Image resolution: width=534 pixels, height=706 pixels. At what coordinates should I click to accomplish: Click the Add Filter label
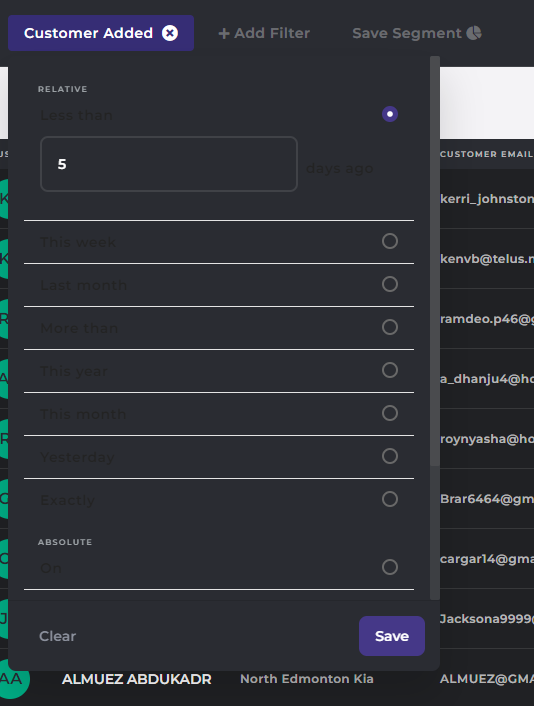point(272,33)
